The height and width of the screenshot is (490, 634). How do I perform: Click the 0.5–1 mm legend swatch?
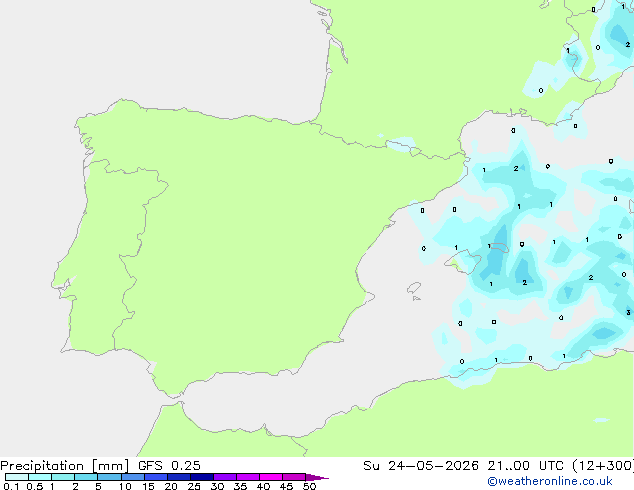pyautogui.click(x=40, y=477)
